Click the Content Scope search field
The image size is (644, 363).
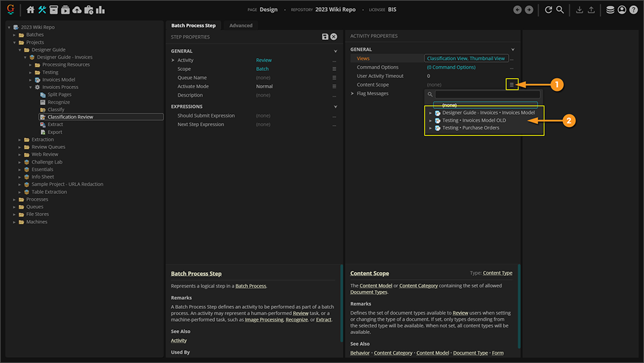click(x=486, y=94)
